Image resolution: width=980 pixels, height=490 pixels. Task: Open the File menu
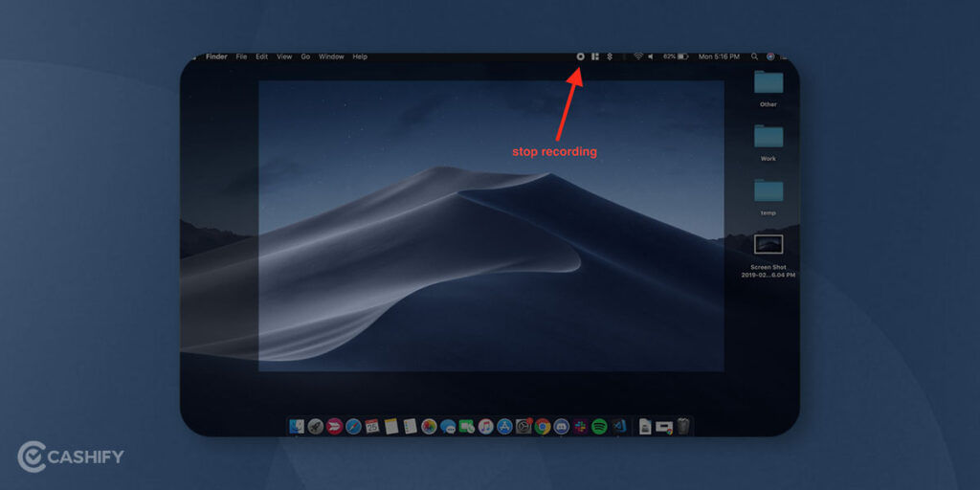coord(241,56)
